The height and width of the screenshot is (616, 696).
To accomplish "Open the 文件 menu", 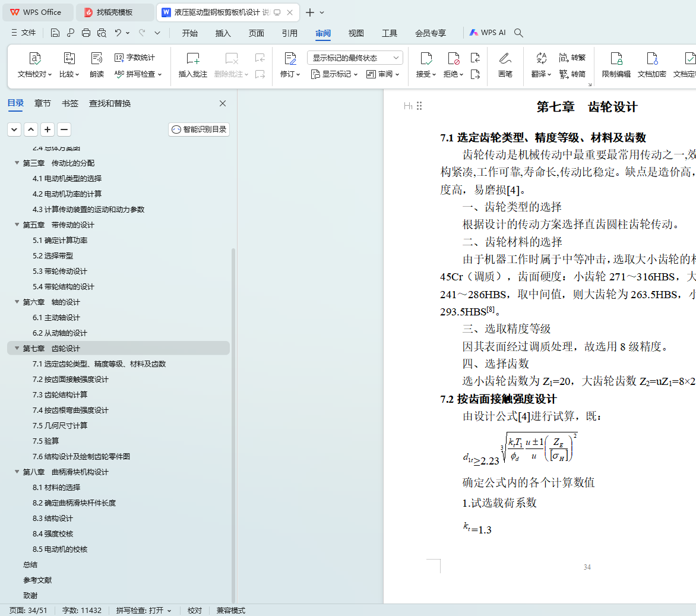I will (x=24, y=33).
